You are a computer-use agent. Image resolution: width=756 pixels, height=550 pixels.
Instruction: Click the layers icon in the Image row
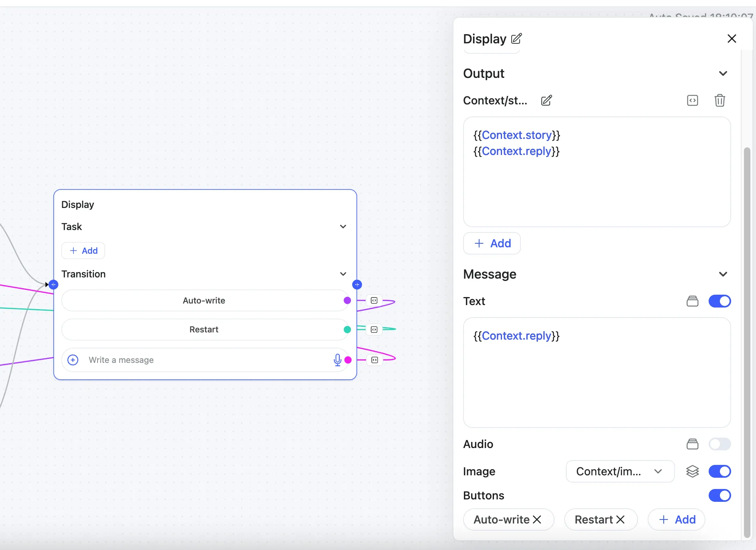click(x=692, y=471)
